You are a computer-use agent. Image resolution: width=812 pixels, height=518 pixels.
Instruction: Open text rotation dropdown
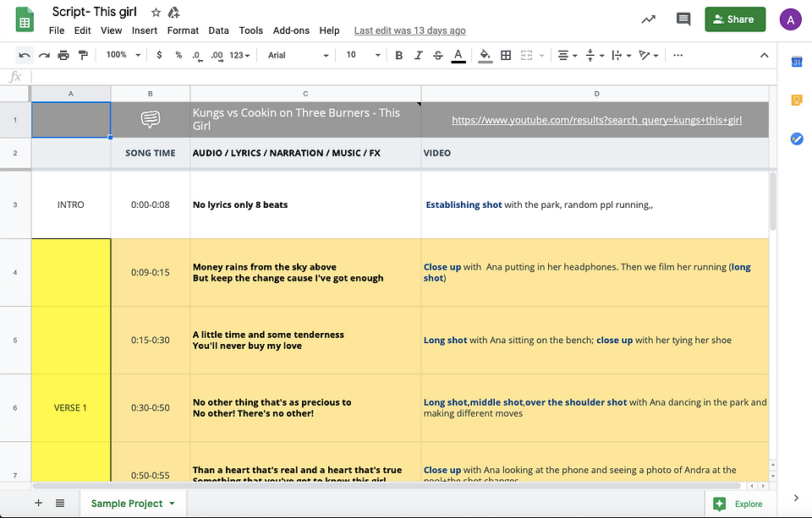tap(649, 56)
